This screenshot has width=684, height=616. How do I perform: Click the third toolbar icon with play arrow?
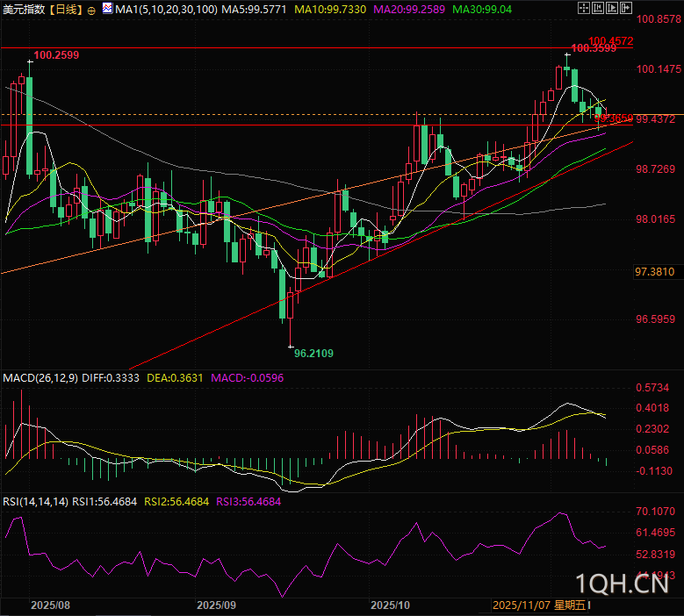point(612,8)
